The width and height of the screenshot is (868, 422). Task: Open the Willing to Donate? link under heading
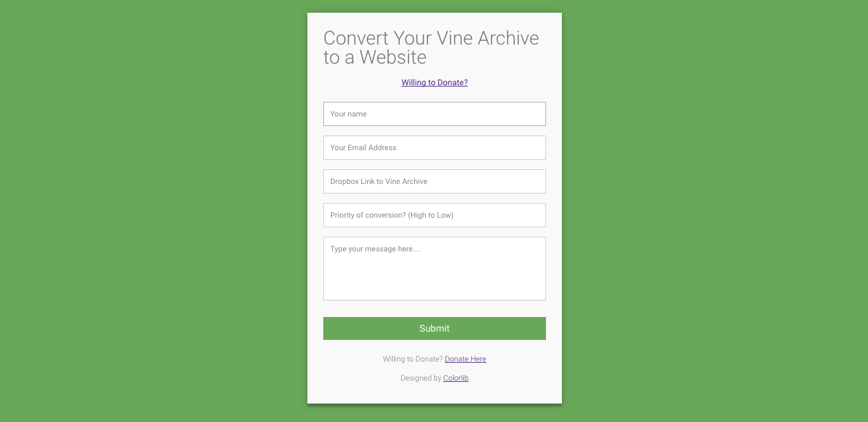435,83
